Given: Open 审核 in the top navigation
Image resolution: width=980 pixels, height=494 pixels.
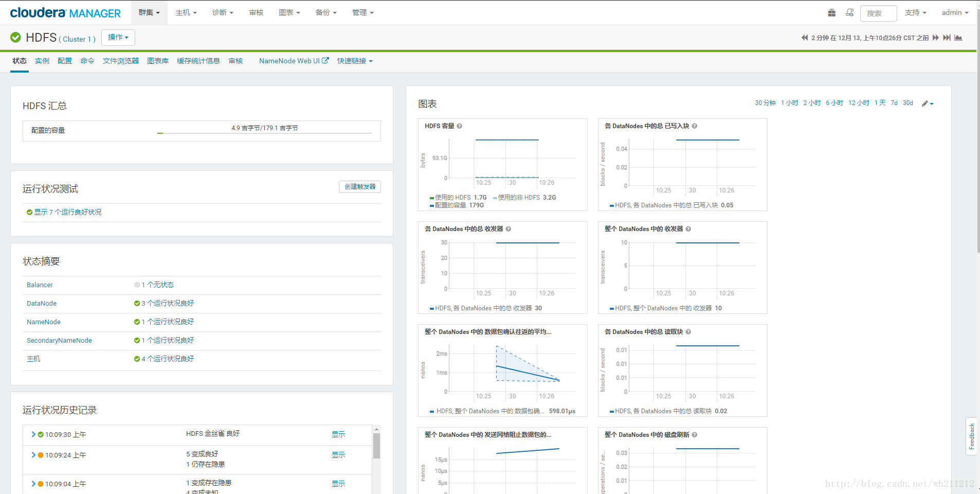Looking at the screenshot, I should click(256, 12).
